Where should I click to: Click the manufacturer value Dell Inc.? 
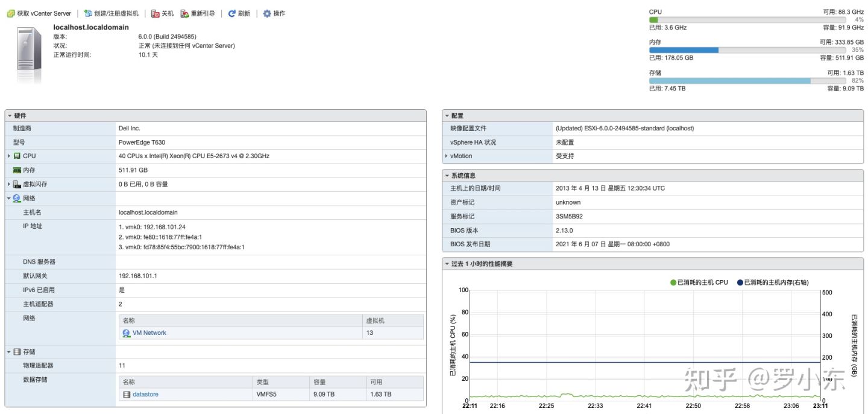[x=130, y=129]
